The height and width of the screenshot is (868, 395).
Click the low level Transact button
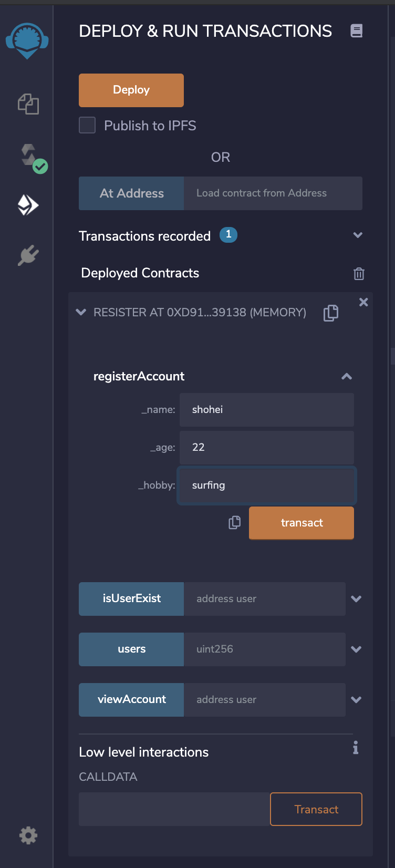(316, 809)
